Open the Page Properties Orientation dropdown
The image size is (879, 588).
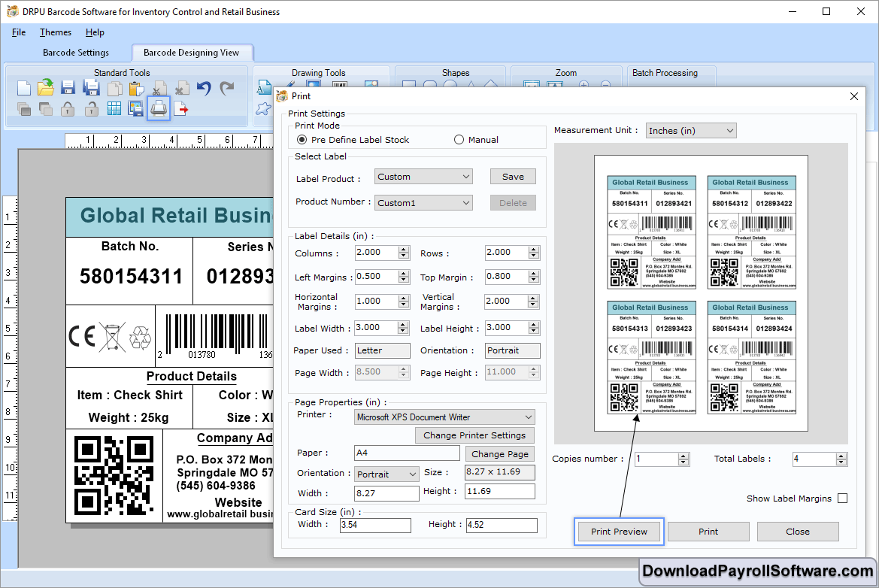point(386,474)
